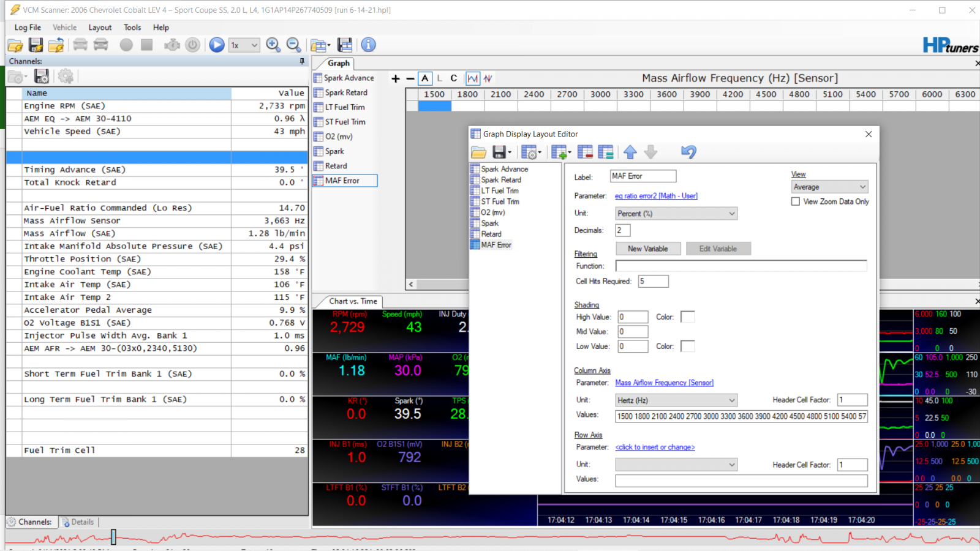Screen dimensions: 980x551
Task: Open the blue info icon
Action: pyautogui.click(x=368, y=45)
